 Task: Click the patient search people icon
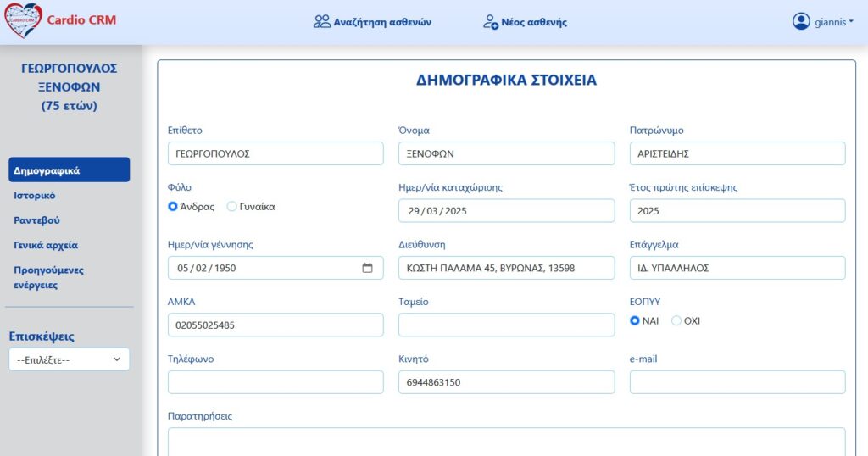tap(322, 22)
